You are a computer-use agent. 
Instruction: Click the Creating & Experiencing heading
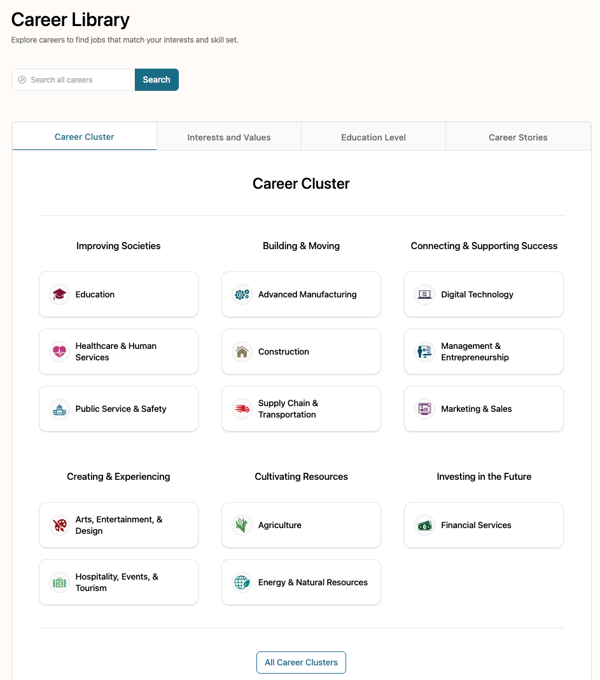tap(118, 477)
